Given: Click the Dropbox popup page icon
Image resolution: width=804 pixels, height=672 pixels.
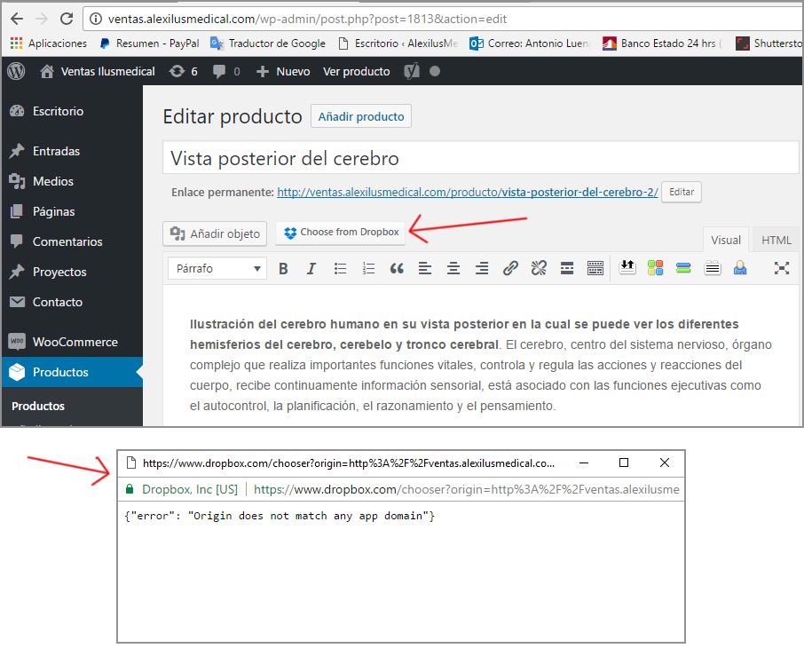Looking at the screenshot, I should click(x=131, y=462).
